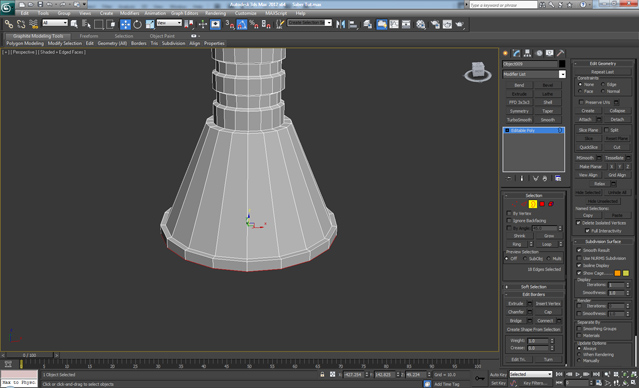Select SubObj preview selection radio
Screen dimensions: 639x388
point(524,259)
